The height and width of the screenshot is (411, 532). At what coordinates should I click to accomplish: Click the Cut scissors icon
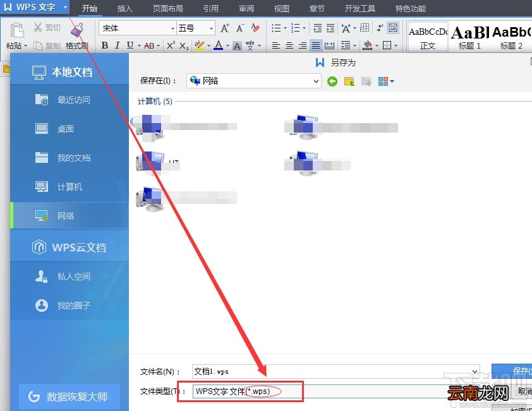tap(38, 27)
